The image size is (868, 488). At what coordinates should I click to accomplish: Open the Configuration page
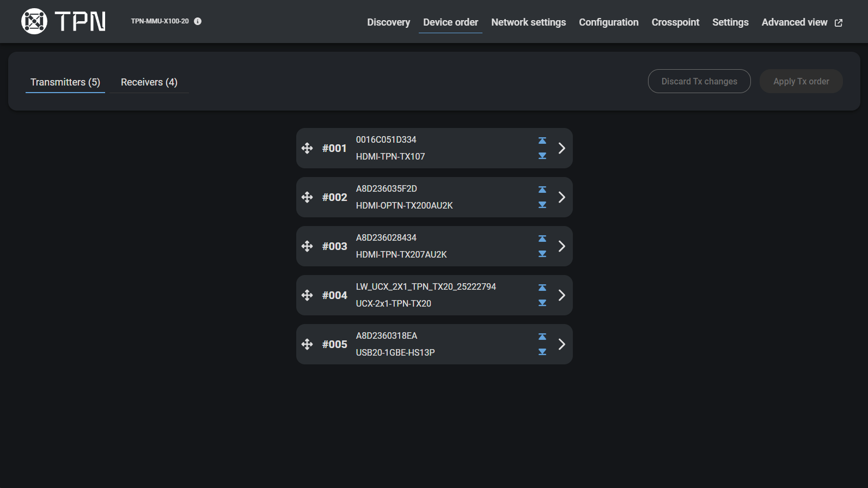click(608, 22)
